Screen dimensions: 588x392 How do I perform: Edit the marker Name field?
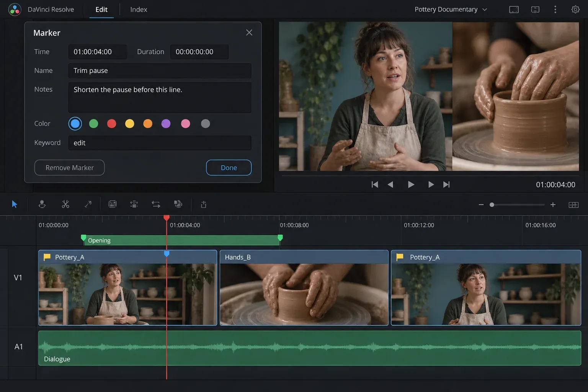[x=160, y=70]
